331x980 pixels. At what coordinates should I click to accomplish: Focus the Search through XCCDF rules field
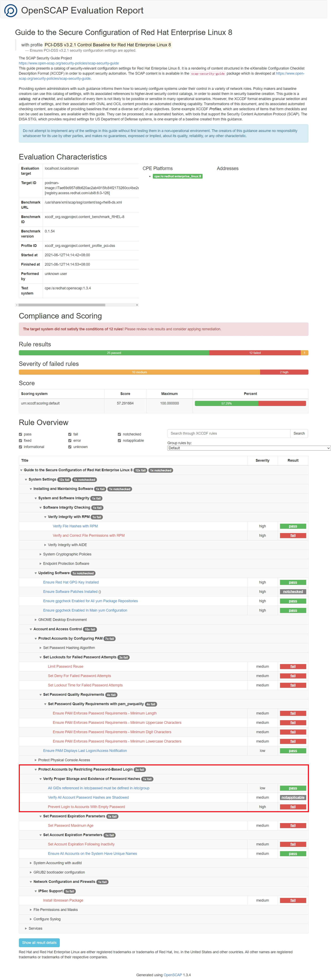[x=229, y=433]
